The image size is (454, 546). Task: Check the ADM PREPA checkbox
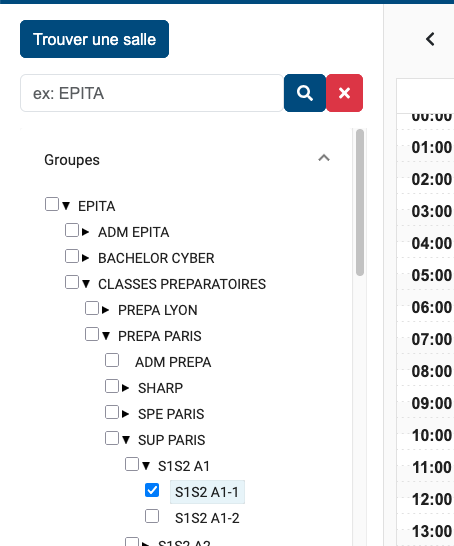pyautogui.click(x=112, y=360)
